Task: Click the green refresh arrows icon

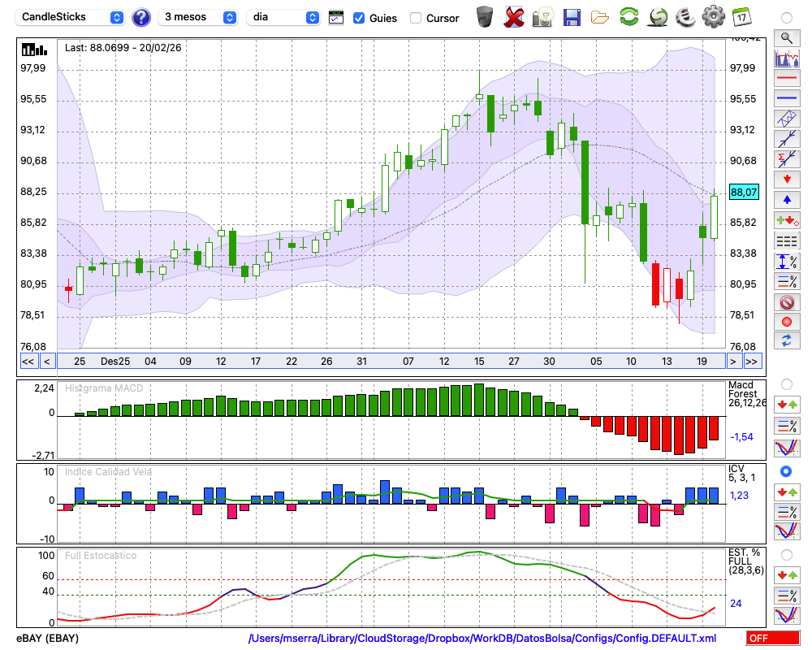Action: pyautogui.click(x=628, y=16)
